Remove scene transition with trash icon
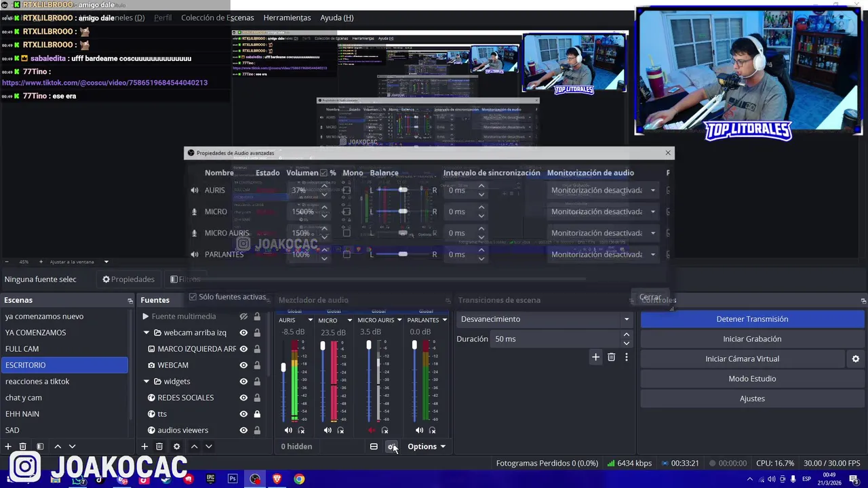This screenshot has height=488, width=868. tap(611, 357)
